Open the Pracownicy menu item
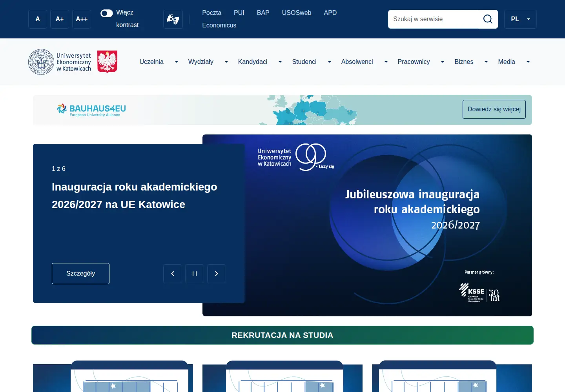Image resolution: width=565 pixels, height=392 pixels. [414, 62]
